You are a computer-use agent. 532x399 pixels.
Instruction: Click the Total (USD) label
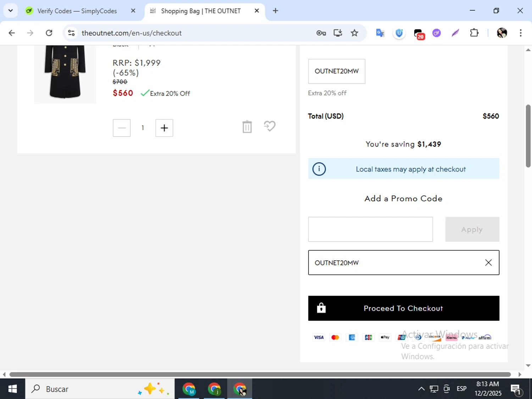pyautogui.click(x=326, y=116)
